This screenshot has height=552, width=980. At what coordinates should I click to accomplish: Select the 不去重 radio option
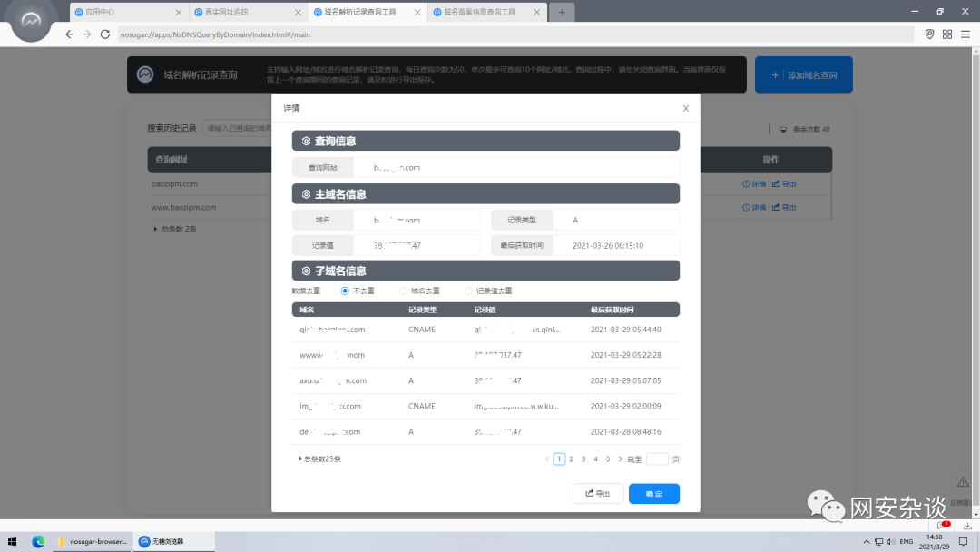345,291
